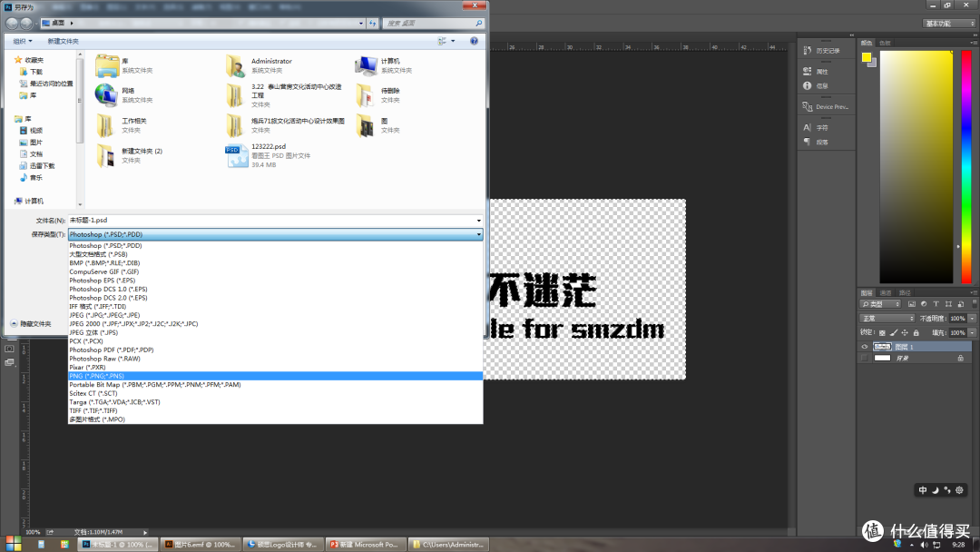The height and width of the screenshot is (552, 980).
Task: Click the help icon in Save As dialog
Action: 474,41
